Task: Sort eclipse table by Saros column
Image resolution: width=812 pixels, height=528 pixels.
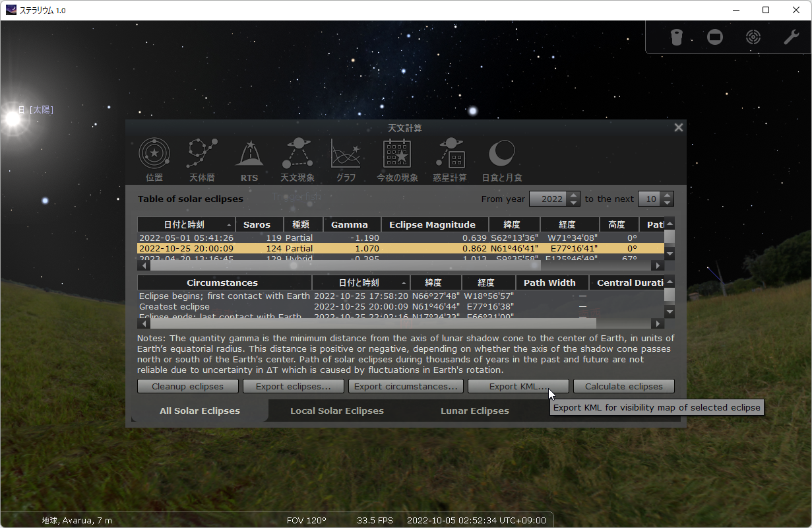Action: pyautogui.click(x=259, y=224)
